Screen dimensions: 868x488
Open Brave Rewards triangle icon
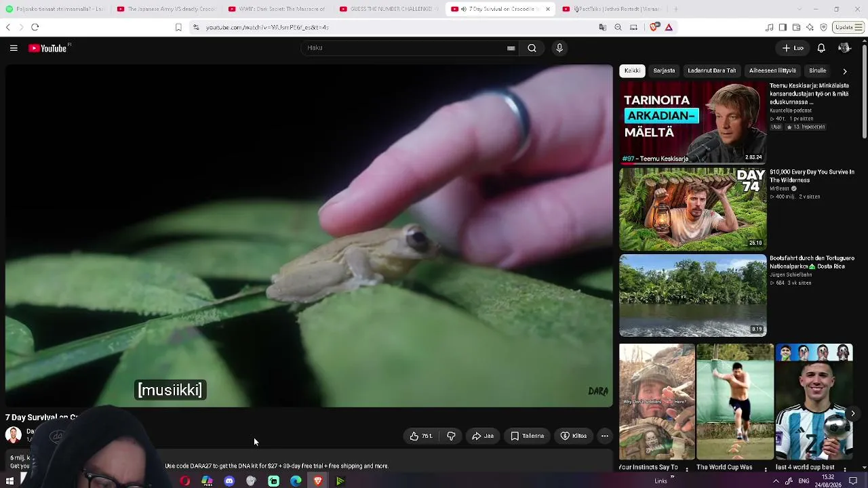tap(669, 27)
